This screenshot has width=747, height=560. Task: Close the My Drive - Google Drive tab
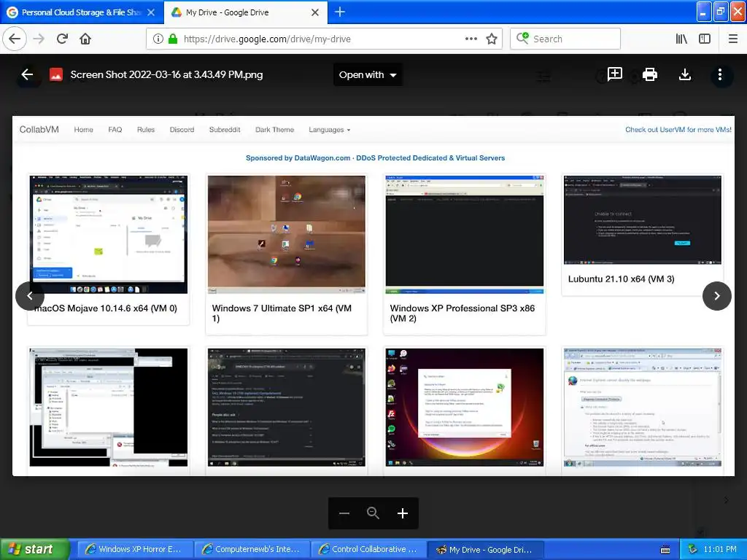click(315, 12)
